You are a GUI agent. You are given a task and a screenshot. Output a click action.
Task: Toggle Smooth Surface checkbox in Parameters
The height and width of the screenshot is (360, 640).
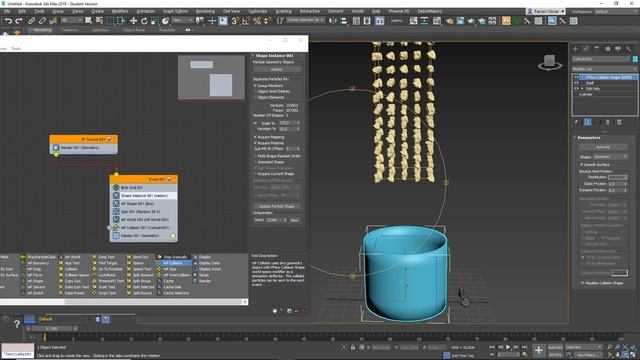(582, 164)
